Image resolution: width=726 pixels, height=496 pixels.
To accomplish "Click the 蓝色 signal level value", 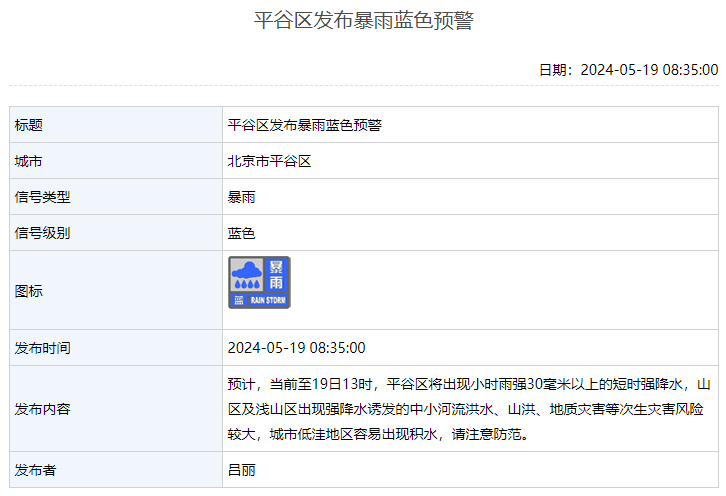I will pyautogui.click(x=242, y=233).
